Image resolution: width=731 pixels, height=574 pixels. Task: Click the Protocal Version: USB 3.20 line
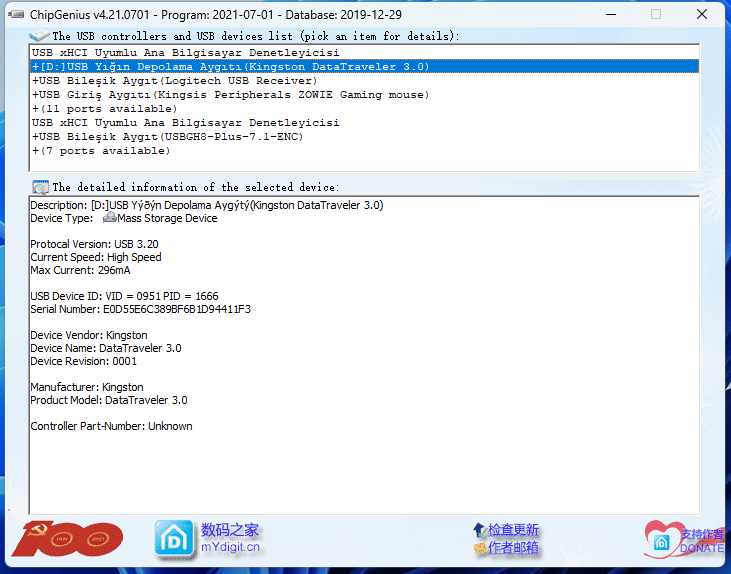point(94,244)
